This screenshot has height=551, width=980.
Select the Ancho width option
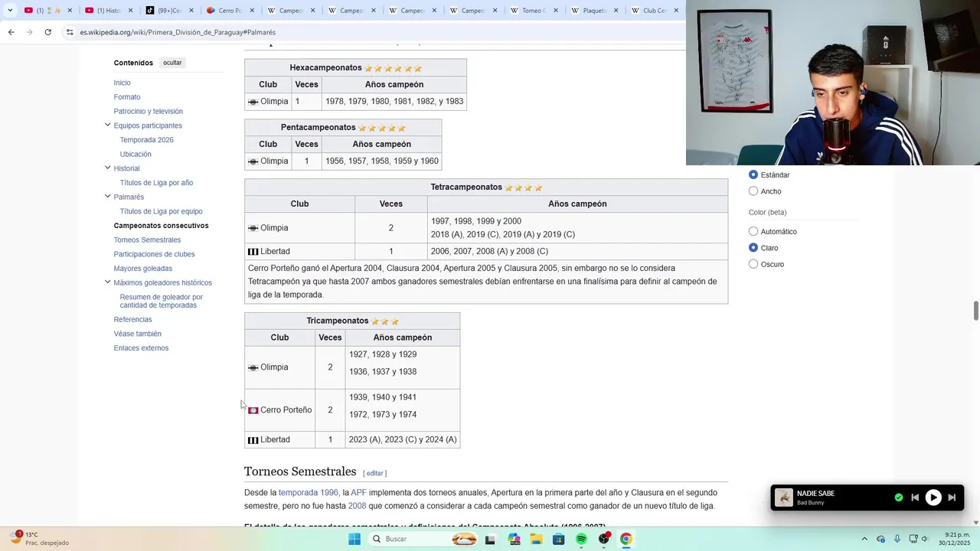[753, 191]
